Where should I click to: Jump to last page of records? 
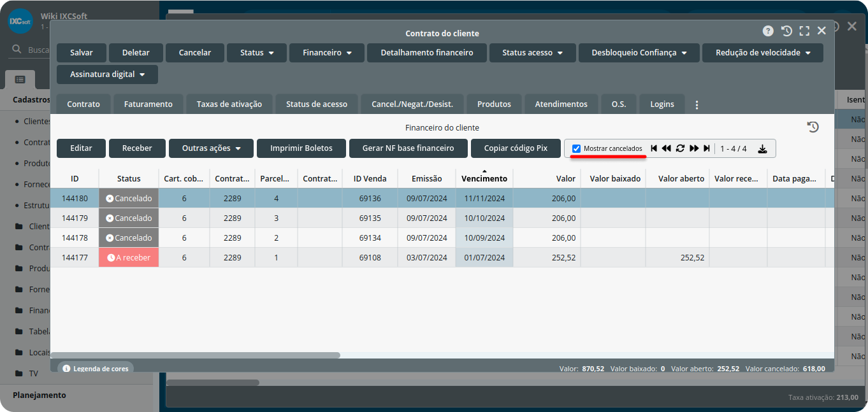coord(707,148)
